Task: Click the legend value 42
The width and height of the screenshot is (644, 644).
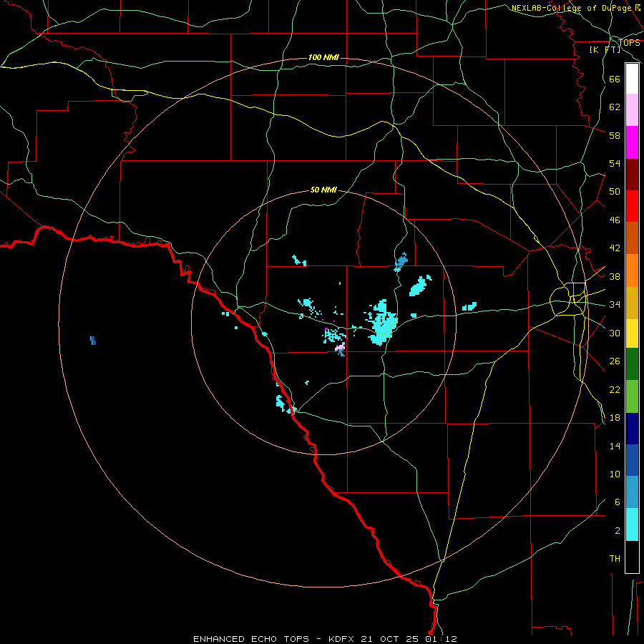Action: pyautogui.click(x=615, y=248)
